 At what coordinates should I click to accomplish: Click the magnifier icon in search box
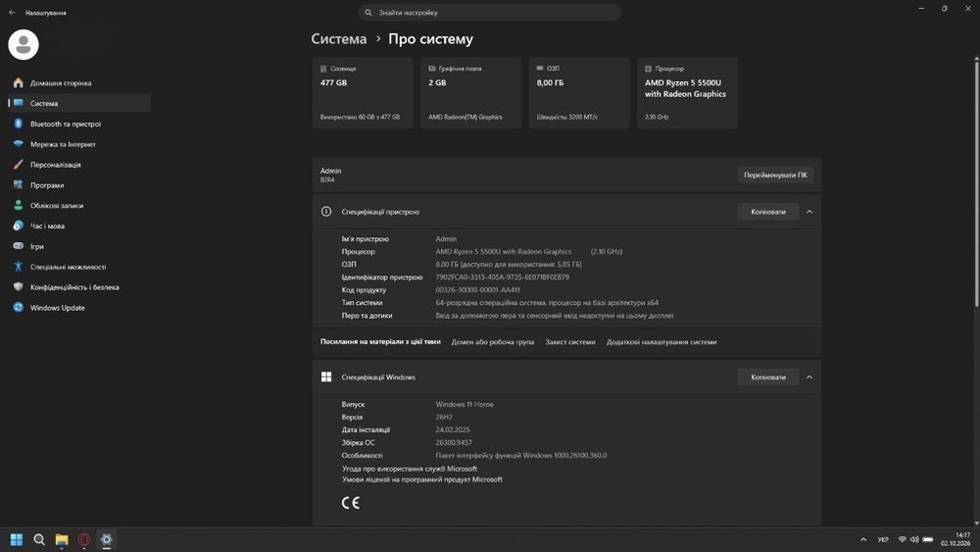click(368, 13)
